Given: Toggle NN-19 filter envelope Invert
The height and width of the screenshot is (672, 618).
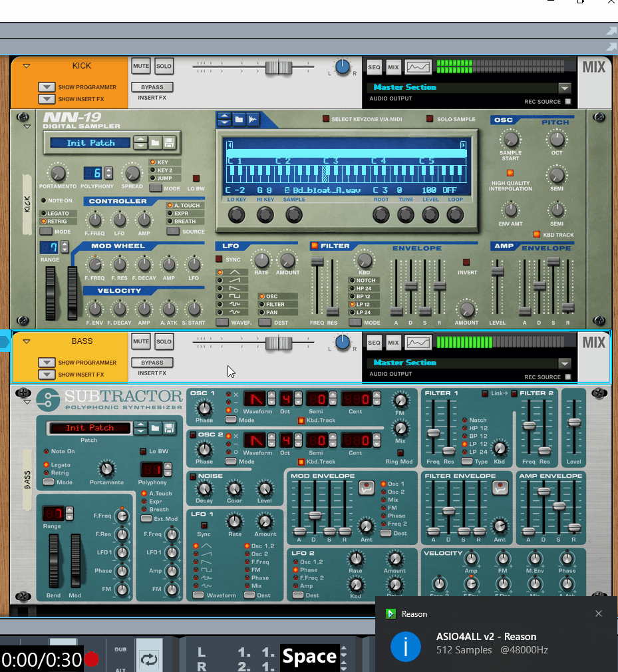Looking at the screenshot, I should 466,262.
